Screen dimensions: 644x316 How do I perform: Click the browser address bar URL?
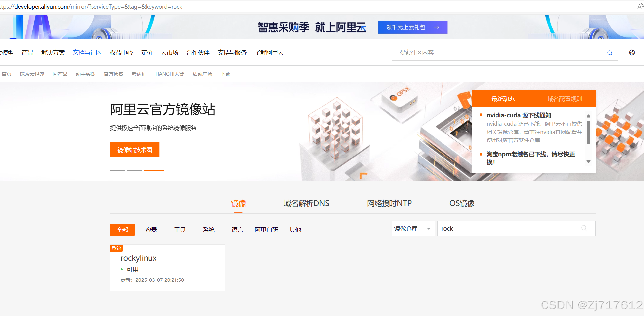point(92,7)
